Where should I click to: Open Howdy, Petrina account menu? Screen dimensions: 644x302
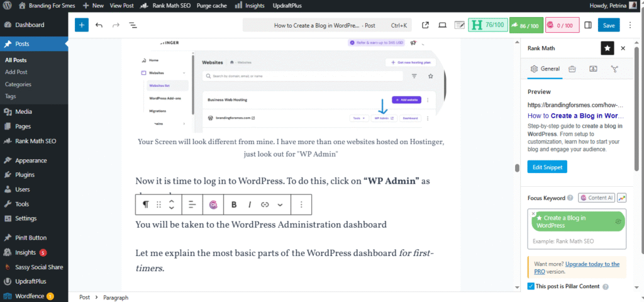(613, 6)
